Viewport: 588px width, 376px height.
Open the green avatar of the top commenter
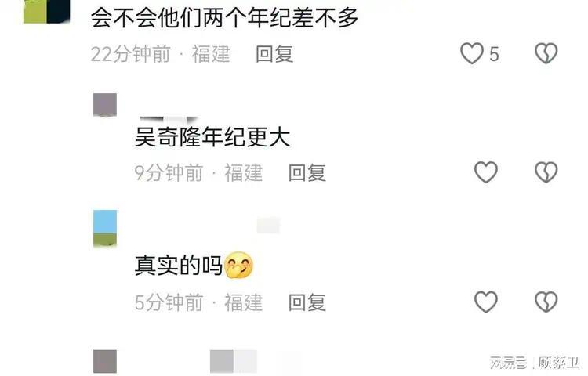46,11
